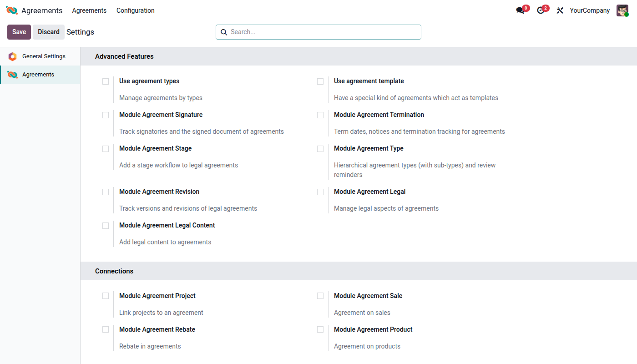The width and height of the screenshot is (637, 364).
Task: Tick Module Agreement Signature checkbox
Action: click(x=106, y=115)
